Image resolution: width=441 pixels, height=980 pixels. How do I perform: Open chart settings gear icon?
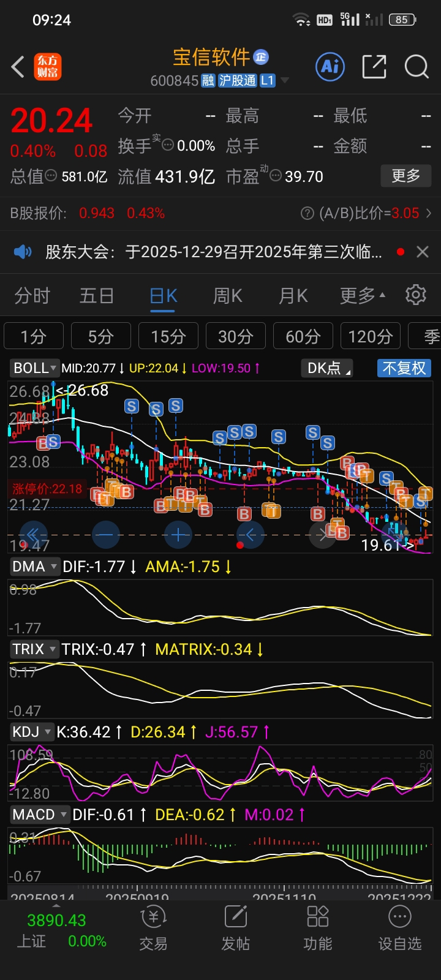(x=416, y=295)
